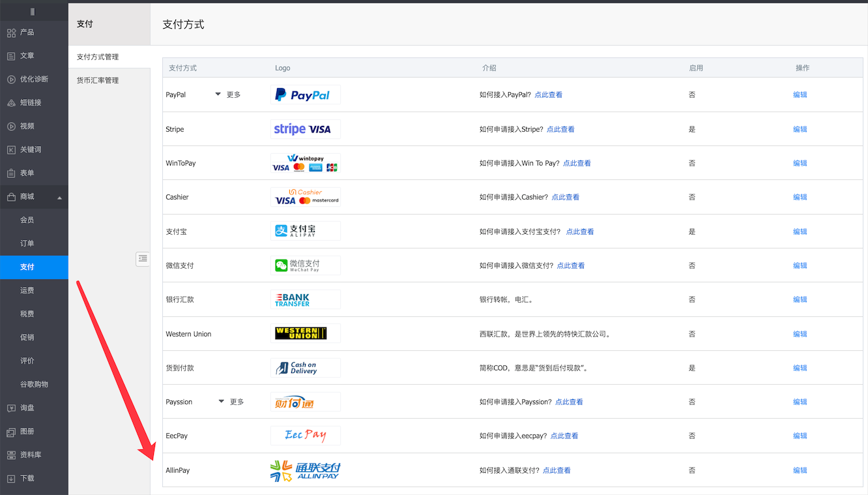Click the Products icon in sidebar
868x495 pixels.
(x=11, y=33)
